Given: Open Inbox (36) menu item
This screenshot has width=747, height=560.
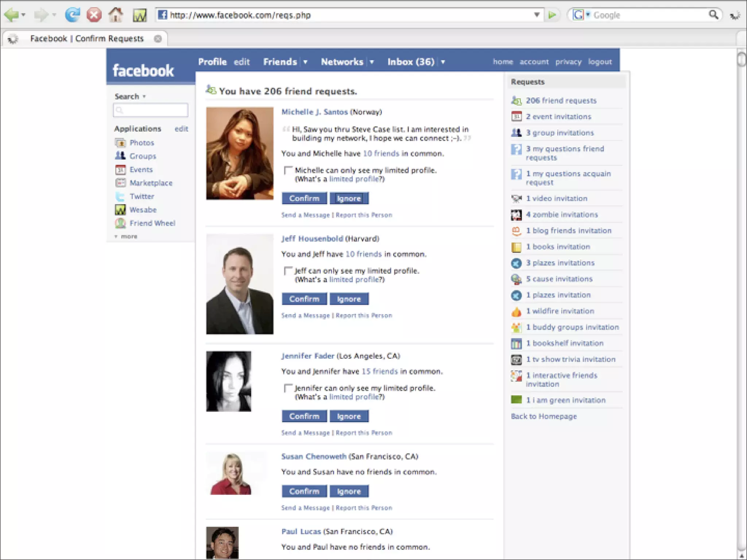Looking at the screenshot, I should tap(411, 62).
